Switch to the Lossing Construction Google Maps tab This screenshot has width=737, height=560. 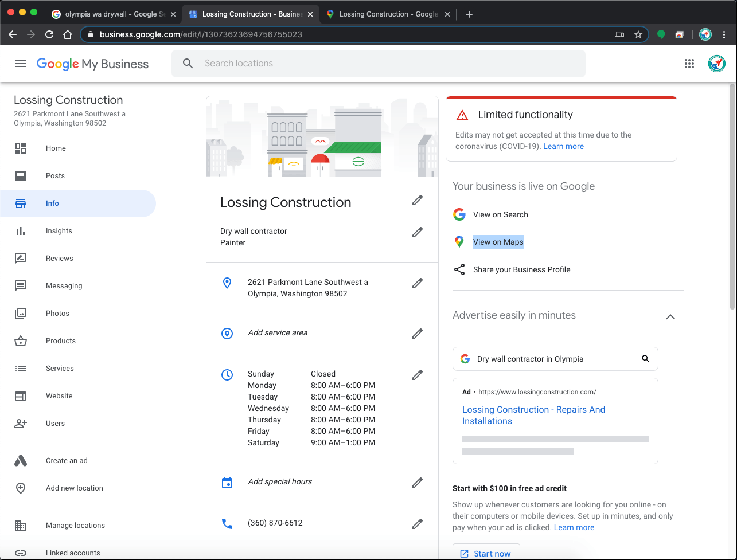pos(388,14)
